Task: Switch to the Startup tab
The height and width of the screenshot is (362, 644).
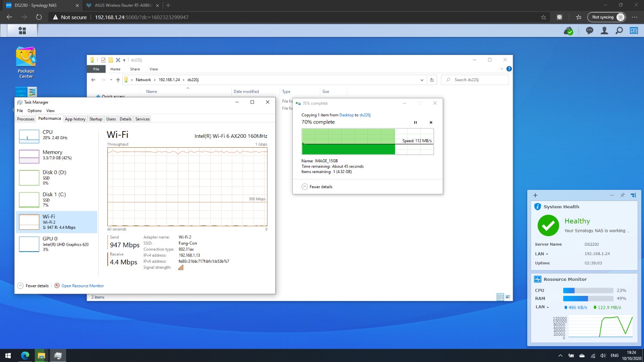Action: coord(96,119)
